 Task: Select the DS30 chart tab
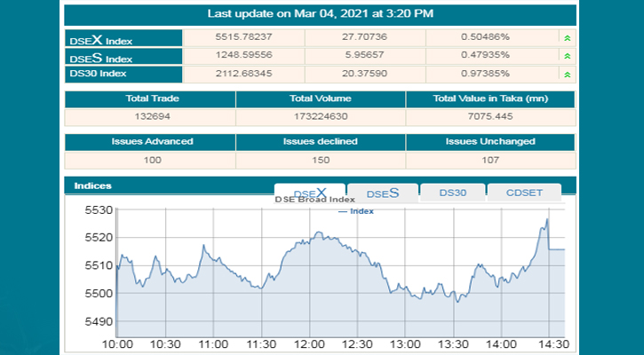point(451,193)
